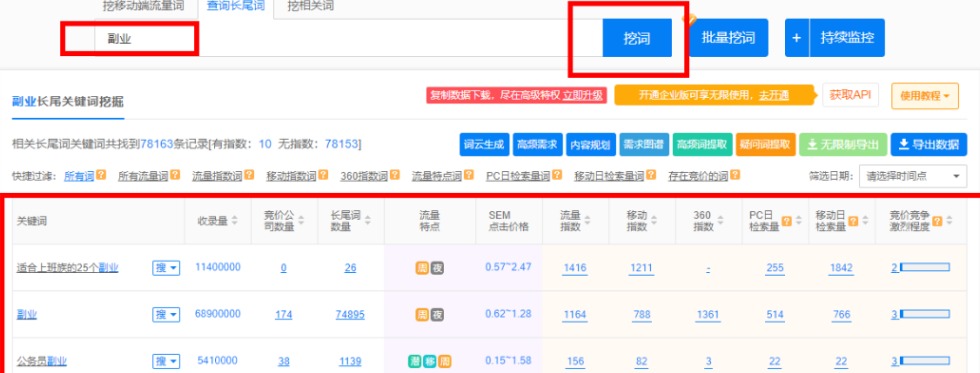Switch to the 挖相关词 tab
Image resolution: width=980 pixels, height=373 pixels.
tap(310, 7)
